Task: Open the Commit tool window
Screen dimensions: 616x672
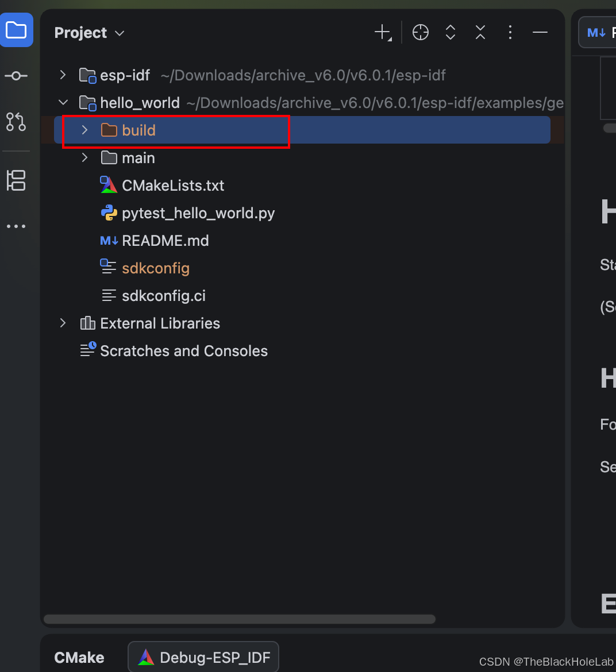Action: pyautogui.click(x=16, y=76)
